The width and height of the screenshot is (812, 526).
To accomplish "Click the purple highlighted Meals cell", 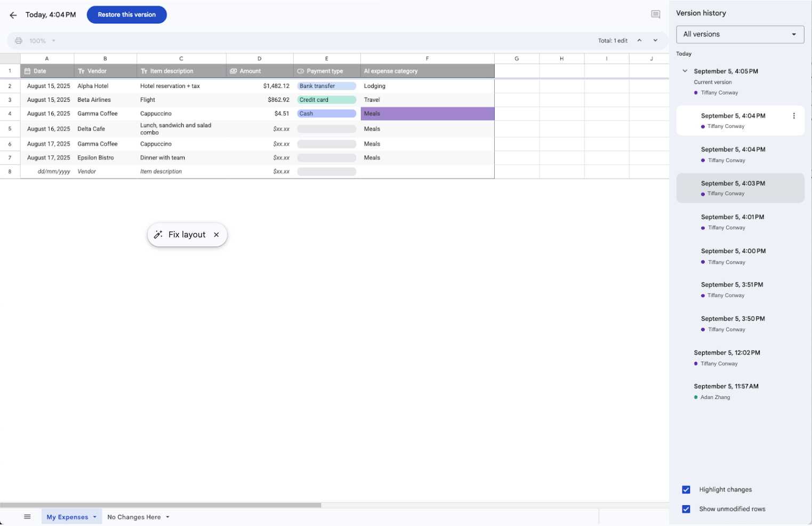I will pos(427,114).
